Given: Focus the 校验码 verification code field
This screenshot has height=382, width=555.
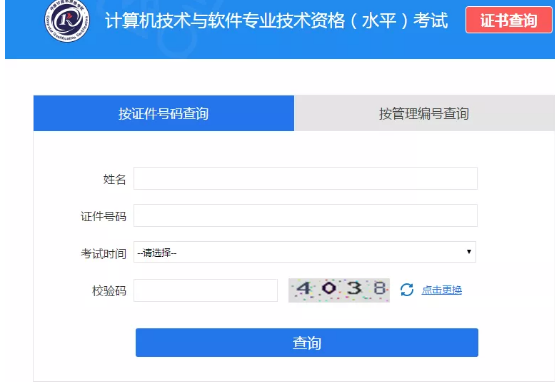Looking at the screenshot, I should (205, 290).
